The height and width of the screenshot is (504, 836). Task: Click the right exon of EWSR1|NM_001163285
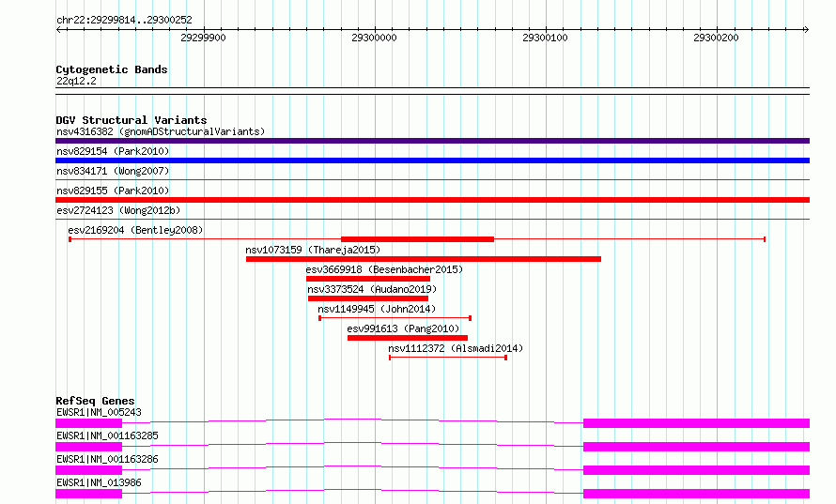click(696, 447)
